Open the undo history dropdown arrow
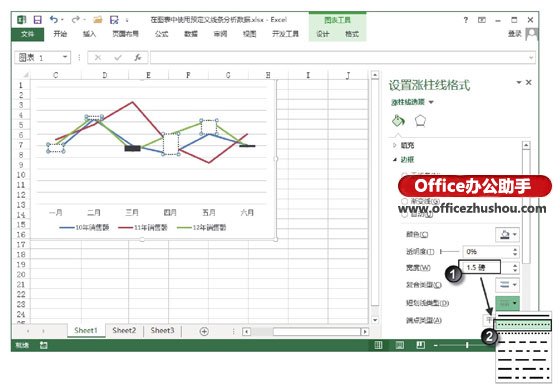The image size is (560, 391). click(62, 20)
